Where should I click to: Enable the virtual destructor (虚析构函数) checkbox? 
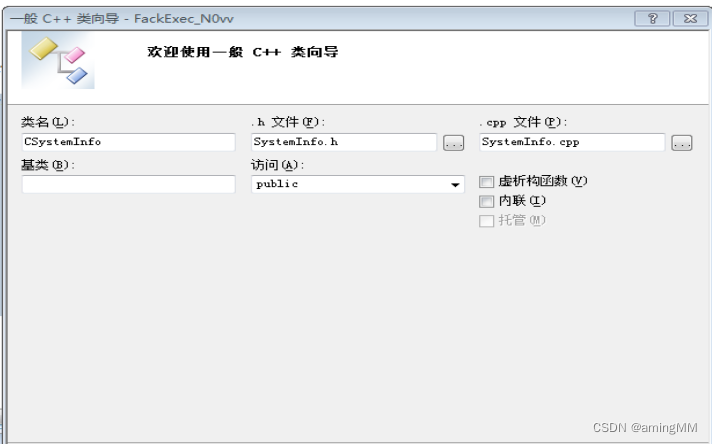tap(486, 182)
